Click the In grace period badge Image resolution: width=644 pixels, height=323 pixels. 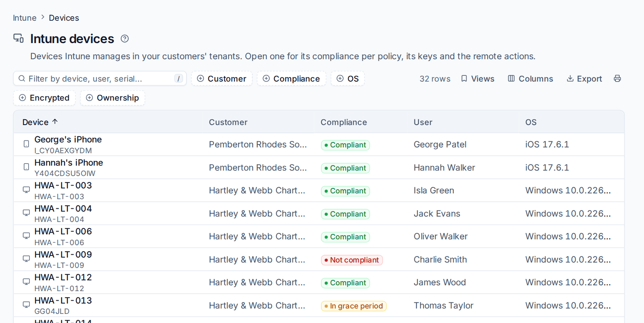pos(354,306)
